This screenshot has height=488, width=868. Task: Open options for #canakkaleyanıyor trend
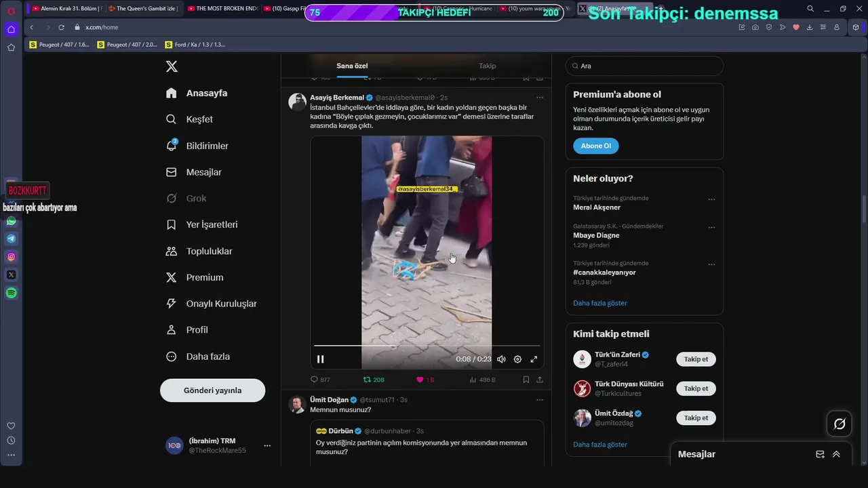[x=711, y=264]
